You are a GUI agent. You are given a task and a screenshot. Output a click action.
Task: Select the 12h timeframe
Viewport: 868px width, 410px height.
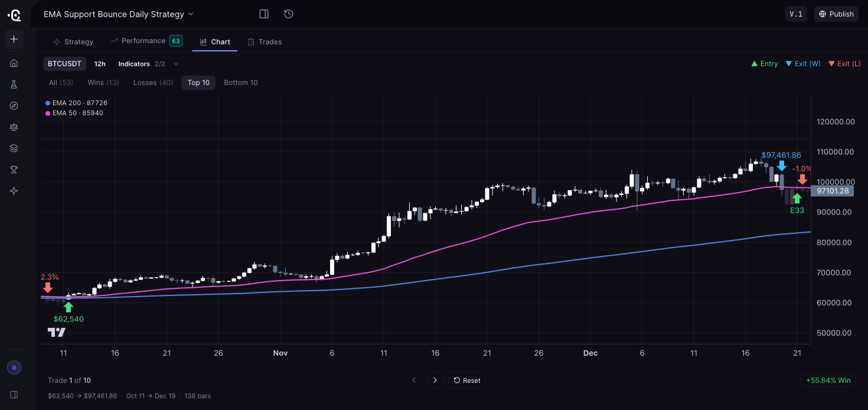(100, 64)
